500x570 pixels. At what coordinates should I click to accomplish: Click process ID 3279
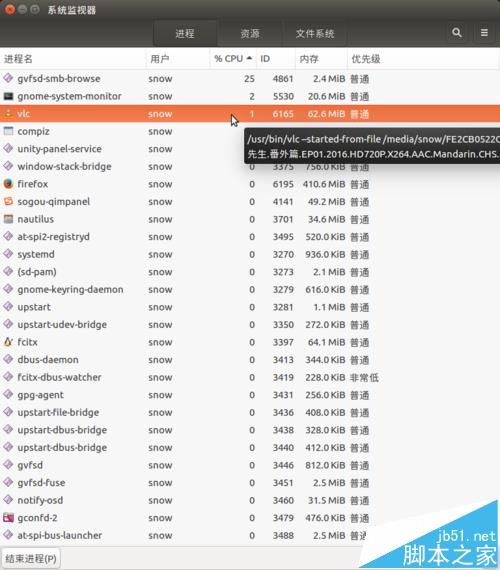[x=283, y=290]
